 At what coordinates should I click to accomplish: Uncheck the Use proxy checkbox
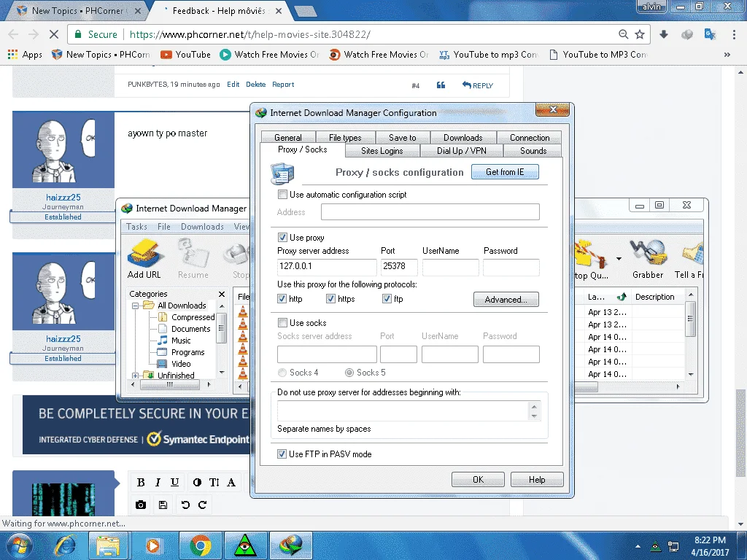pyautogui.click(x=282, y=237)
